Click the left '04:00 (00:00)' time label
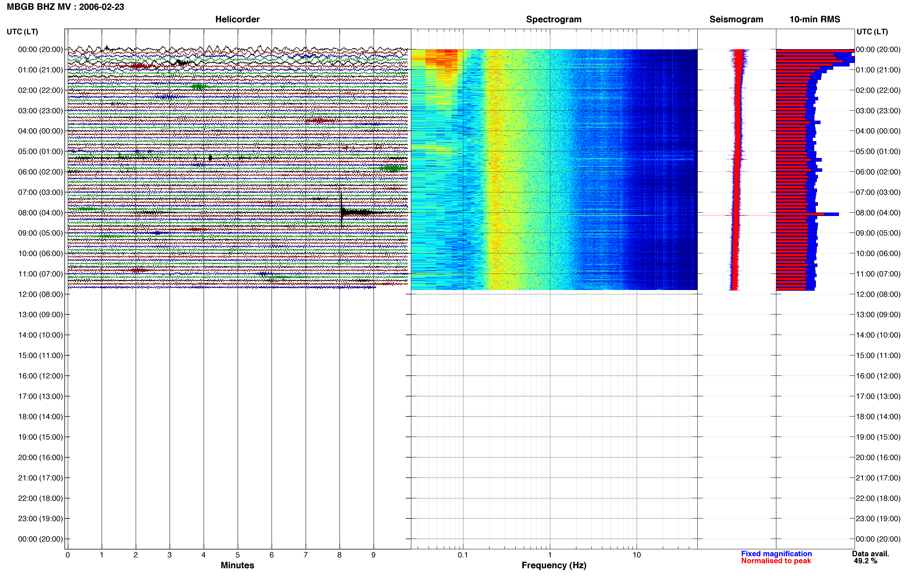Viewport: 924px width, 578px height. pyautogui.click(x=41, y=131)
